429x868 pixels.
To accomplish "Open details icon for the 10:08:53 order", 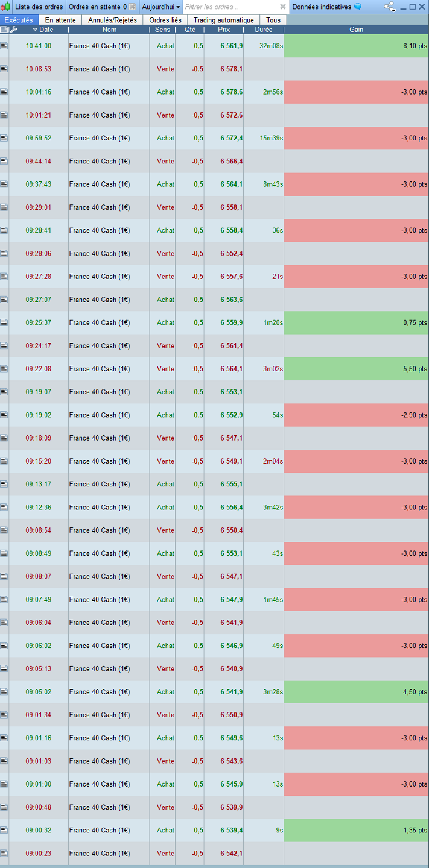I will tap(4, 69).
